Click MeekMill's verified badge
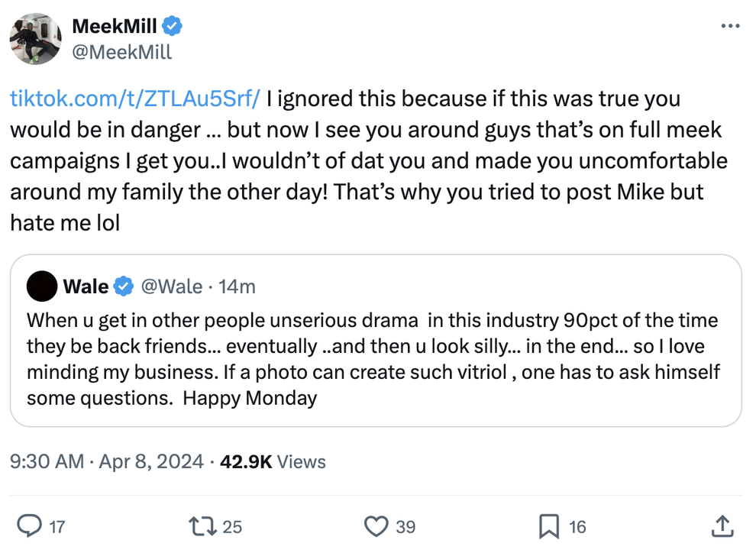The width and height of the screenshot is (756, 553). click(x=170, y=26)
